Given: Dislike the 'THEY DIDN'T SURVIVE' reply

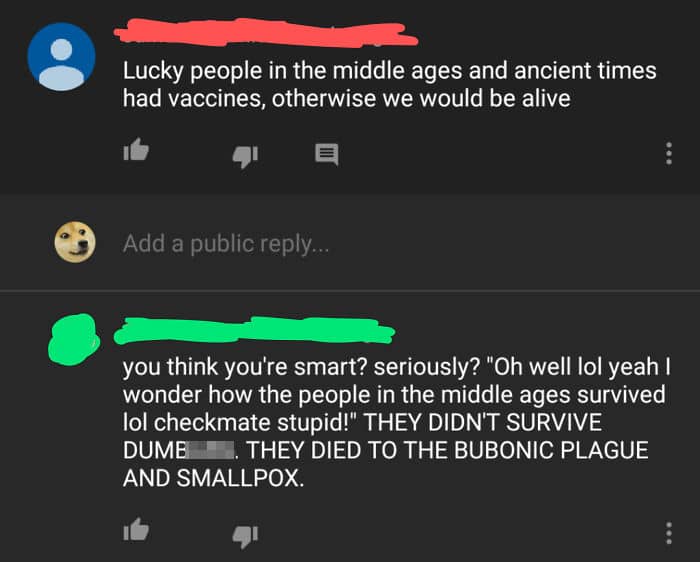Looking at the screenshot, I should click(x=245, y=536).
